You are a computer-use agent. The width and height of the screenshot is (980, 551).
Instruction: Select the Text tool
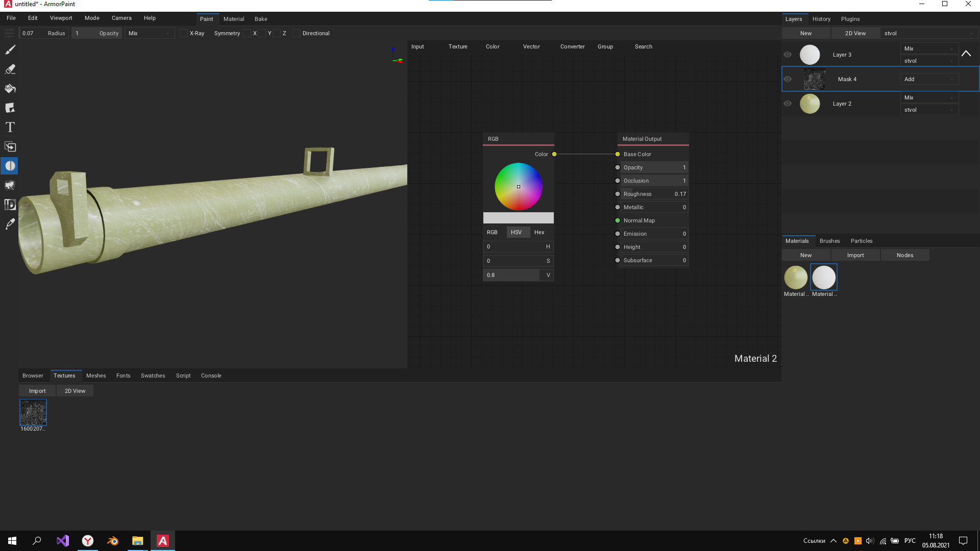10,127
